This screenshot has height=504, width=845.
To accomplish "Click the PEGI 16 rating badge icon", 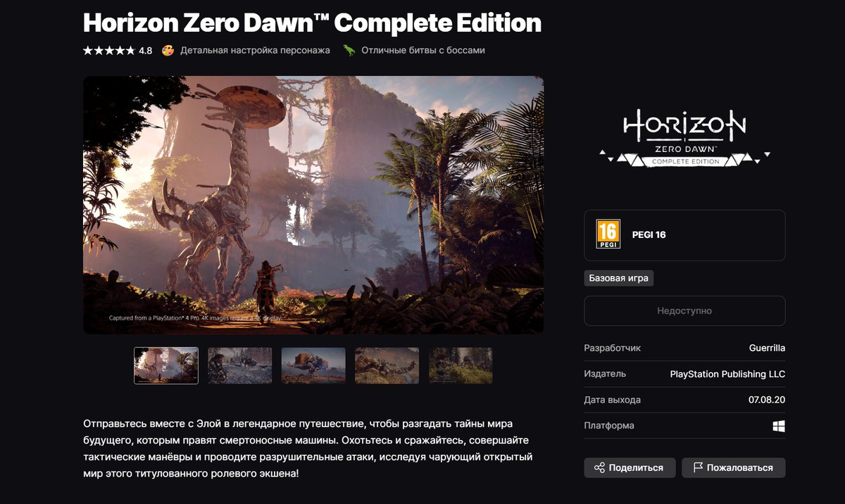I will pos(608,234).
